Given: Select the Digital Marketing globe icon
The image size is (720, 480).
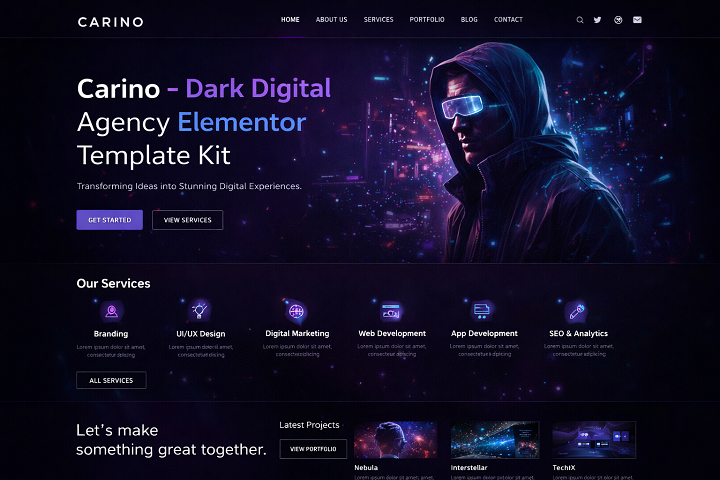Looking at the screenshot, I should (296, 311).
